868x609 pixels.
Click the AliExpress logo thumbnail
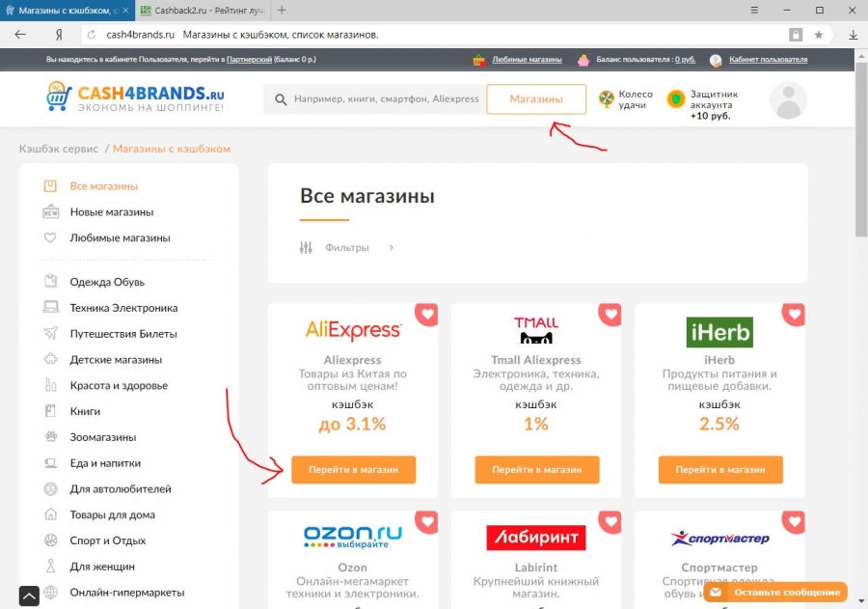[x=353, y=330]
